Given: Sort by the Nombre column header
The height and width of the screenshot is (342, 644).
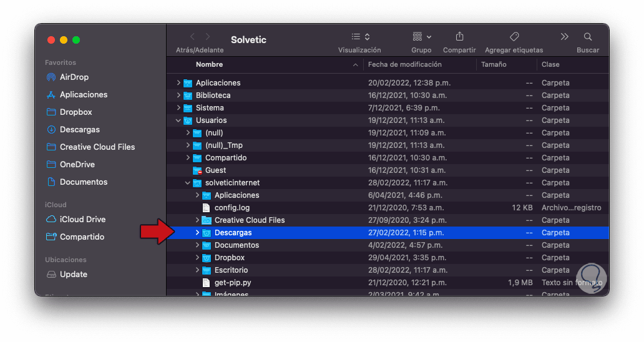Looking at the screenshot, I should point(210,65).
